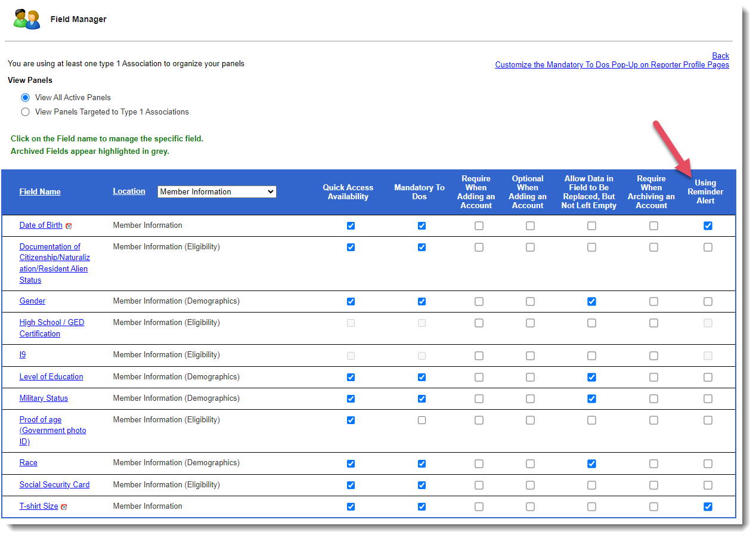Click 'Member Information (Demographics)' text in Gender row
The width and height of the screenshot is (756, 538).
(x=176, y=301)
